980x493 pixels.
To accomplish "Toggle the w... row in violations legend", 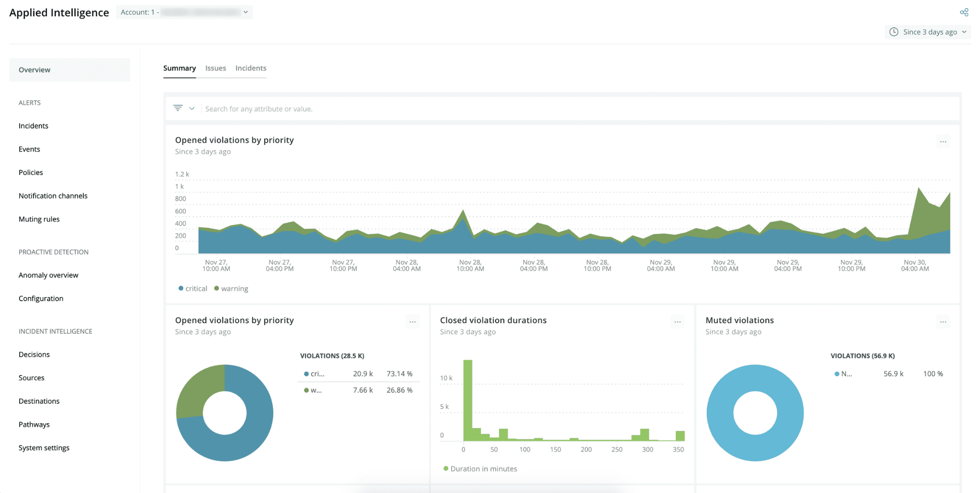I will pyautogui.click(x=358, y=390).
